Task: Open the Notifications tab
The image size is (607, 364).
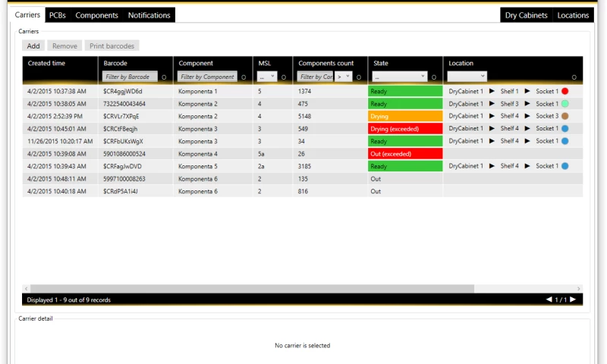Action: coord(149,15)
